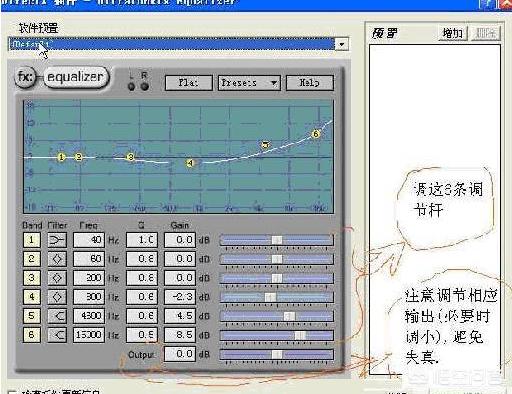Select node 4 on the EQ graph
The height and width of the screenshot is (394, 512).
(x=190, y=163)
